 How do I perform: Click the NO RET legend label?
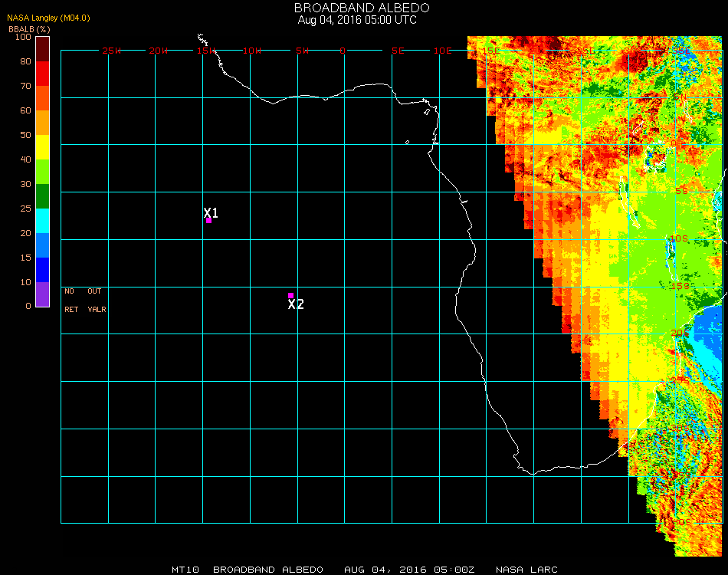coord(71,301)
